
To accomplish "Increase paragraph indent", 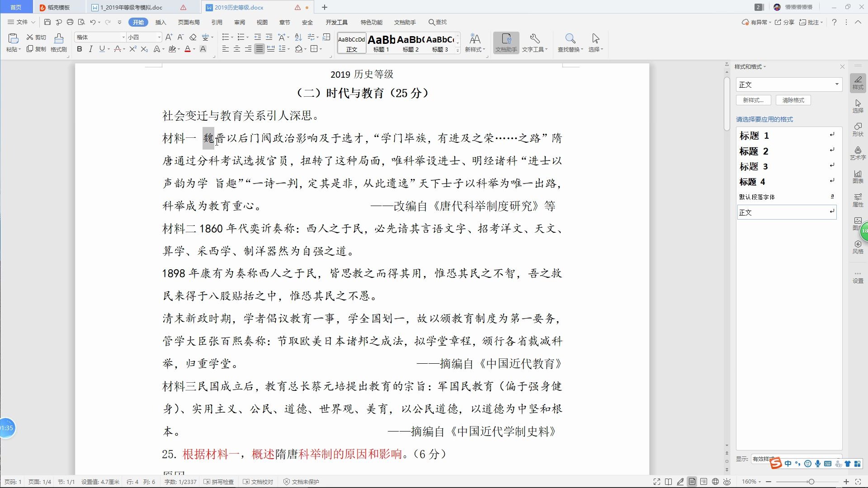I will 269,37.
